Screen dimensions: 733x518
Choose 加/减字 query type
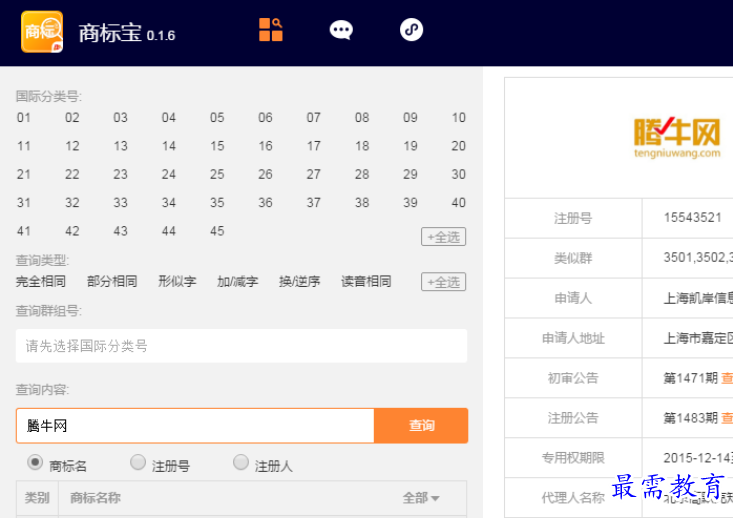coord(237,281)
